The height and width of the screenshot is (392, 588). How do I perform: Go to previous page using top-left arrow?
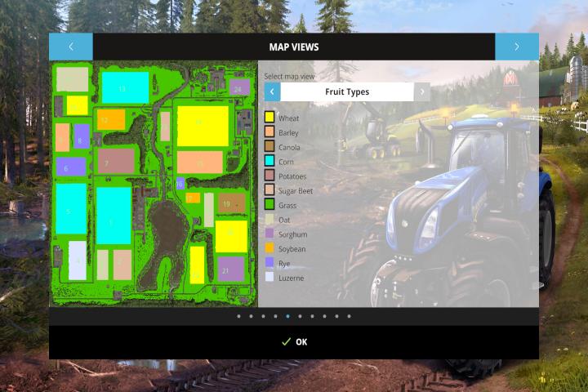coord(70,47)
